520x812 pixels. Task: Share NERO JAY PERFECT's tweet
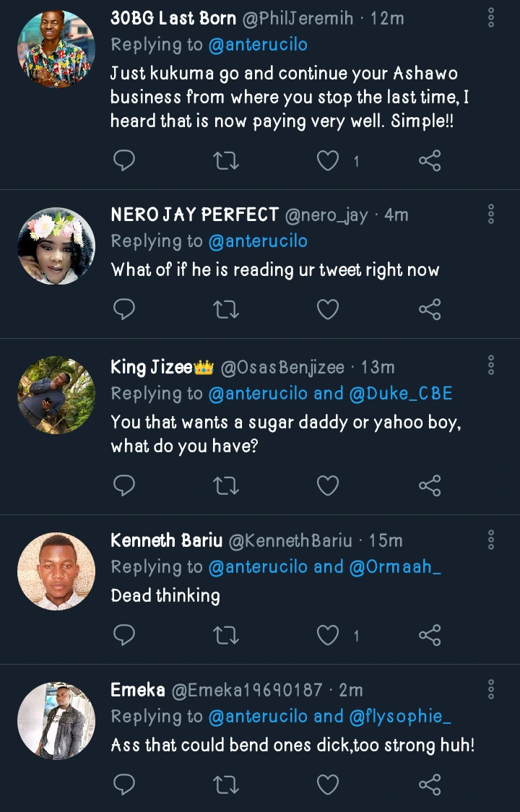(430, 310)
